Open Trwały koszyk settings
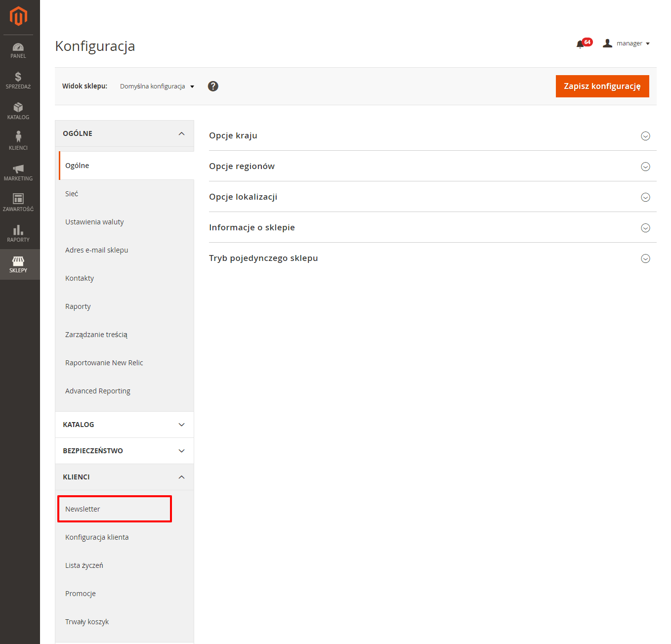This screenshot has height=644, width=671. tap(126, 622)
